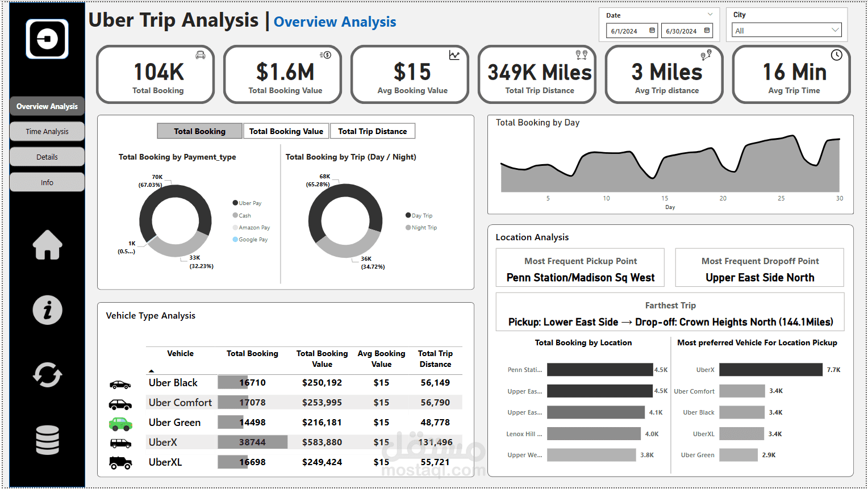
Task: Click the refresh arrows icon in the sidebar
Action: pos(47,375)
